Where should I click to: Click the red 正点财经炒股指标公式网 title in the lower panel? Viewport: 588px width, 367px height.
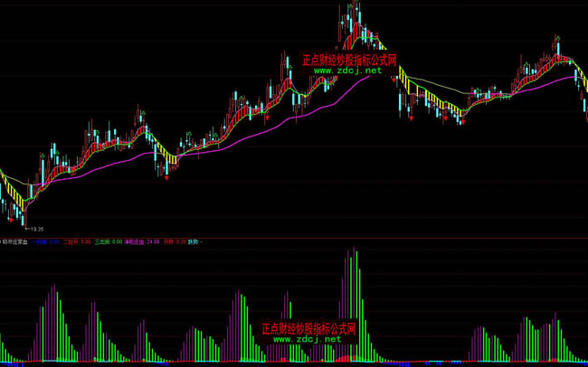[308, 328]
